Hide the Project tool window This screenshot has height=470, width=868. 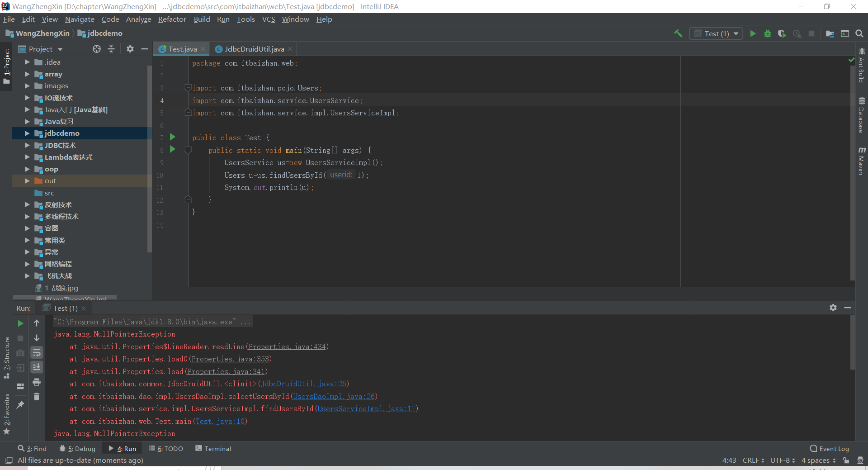tap(145, 49)
